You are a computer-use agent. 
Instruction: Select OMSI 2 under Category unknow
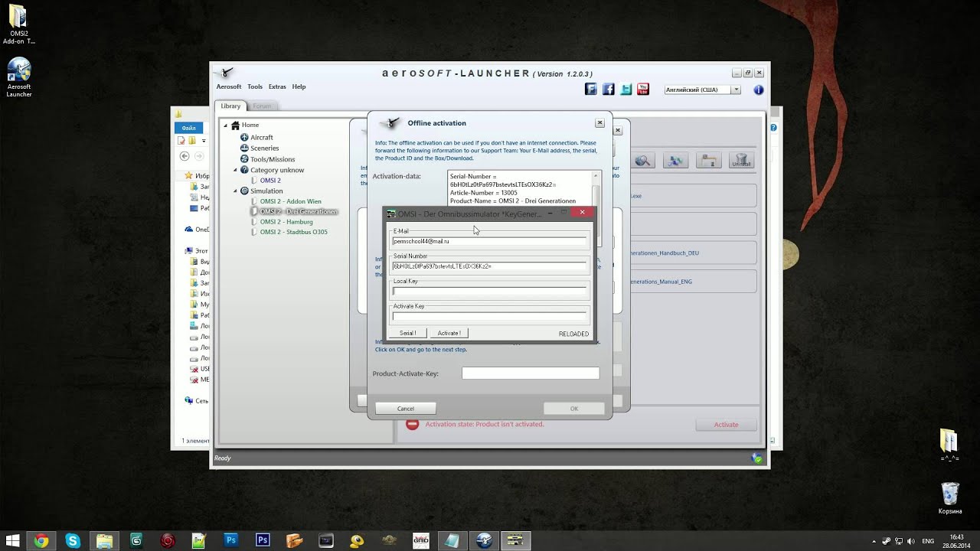click(x=270, y=181)
